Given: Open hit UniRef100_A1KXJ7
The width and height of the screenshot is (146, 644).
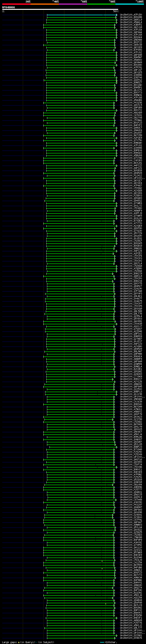Looking at the screenshot, I should pos(131,326).
